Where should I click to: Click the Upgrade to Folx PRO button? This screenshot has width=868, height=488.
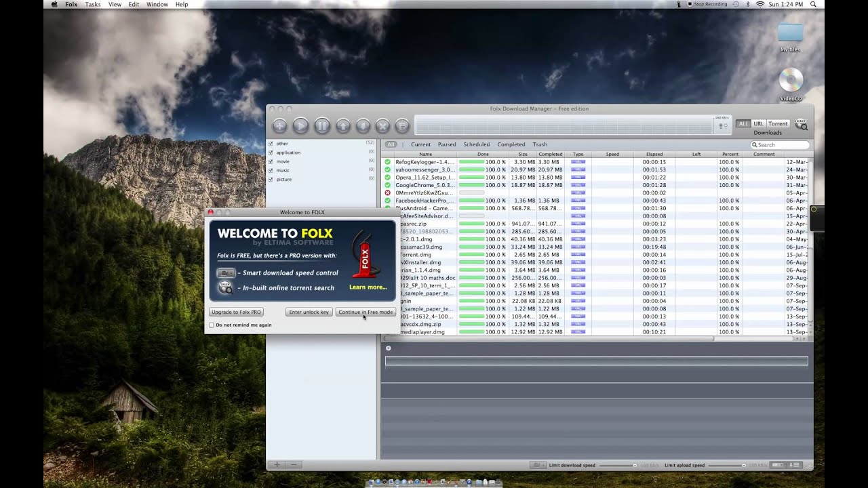pos(236,312)
